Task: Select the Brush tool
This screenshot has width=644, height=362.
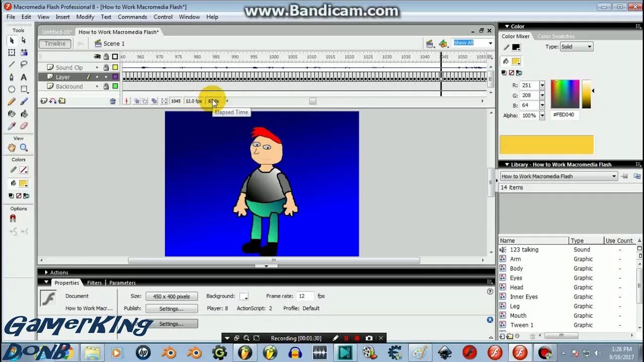Action: coord(24,102)
